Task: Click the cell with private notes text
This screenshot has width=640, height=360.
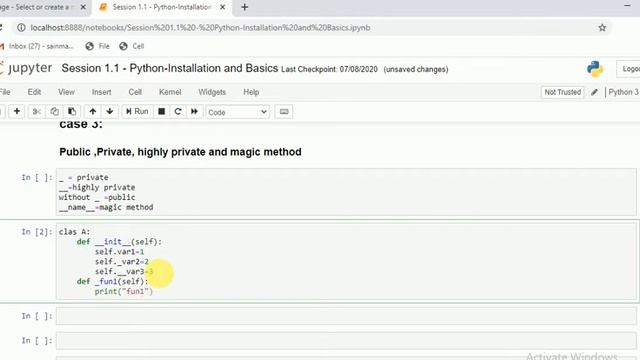Action: point(346,192)
